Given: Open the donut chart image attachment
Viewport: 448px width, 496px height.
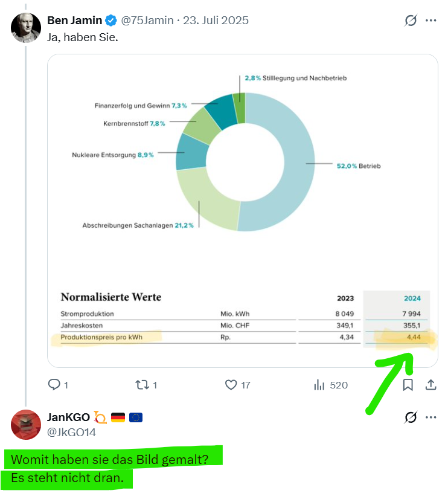Looking at the screenshot, I should pyautogui.click(x=243, y=211).
